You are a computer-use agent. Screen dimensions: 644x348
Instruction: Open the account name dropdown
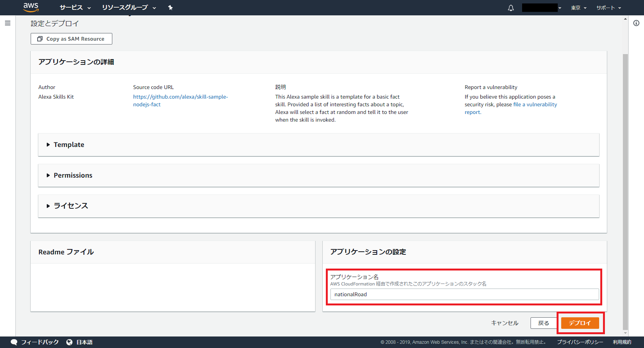point(542,8)
